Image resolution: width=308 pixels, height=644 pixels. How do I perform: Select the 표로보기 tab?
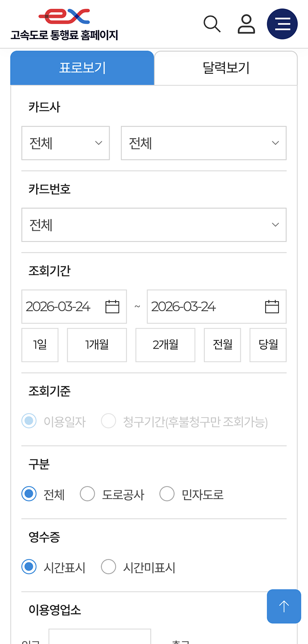pyautogui.click(x=82, y=68)
